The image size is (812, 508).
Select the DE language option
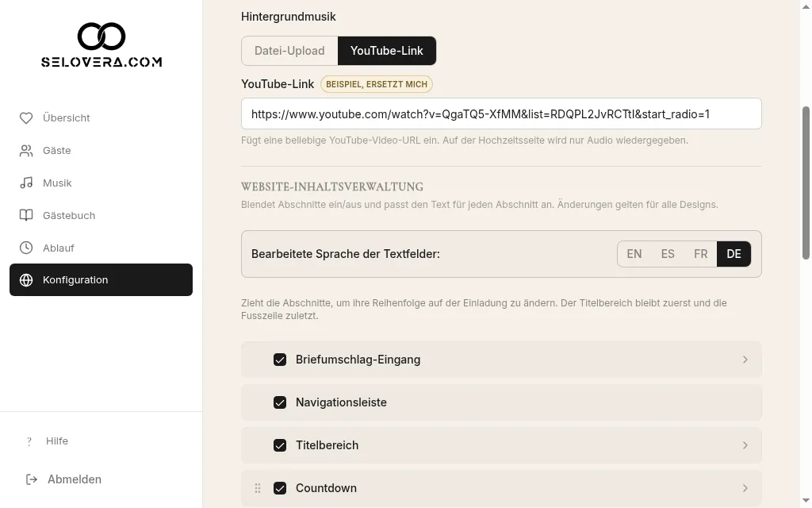click(733, 254)
